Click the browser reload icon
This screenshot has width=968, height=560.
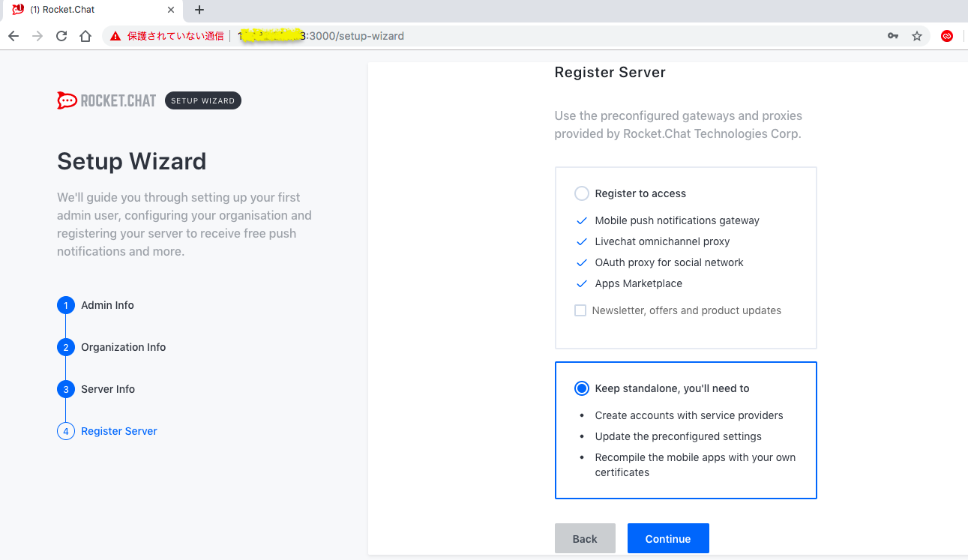[61, 36]
